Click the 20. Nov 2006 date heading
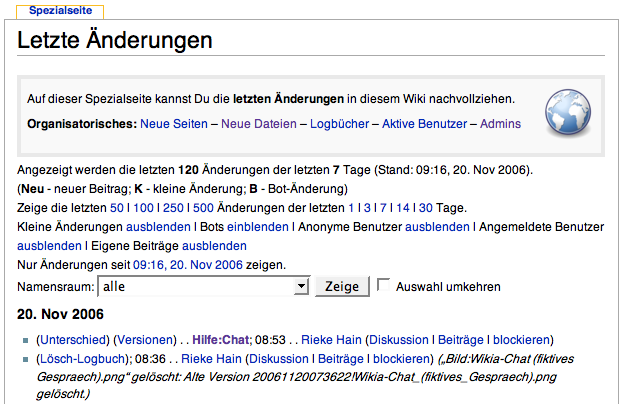Viewport: 624px width, 404px height. [60, 314]
